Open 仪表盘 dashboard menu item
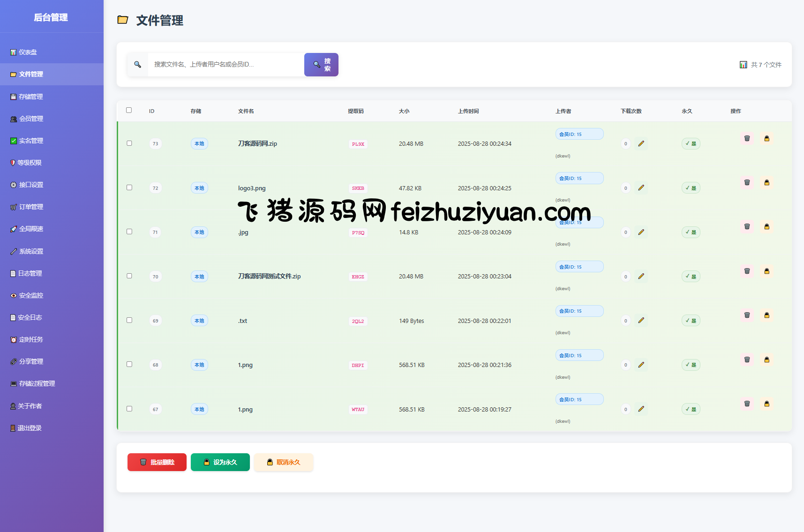804x532 pixels. point(28,52)
